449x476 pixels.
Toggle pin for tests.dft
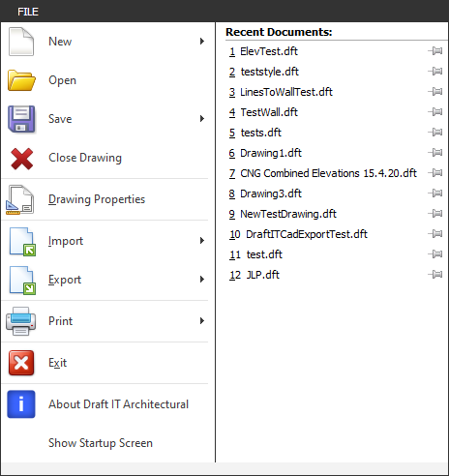point(435,133)
